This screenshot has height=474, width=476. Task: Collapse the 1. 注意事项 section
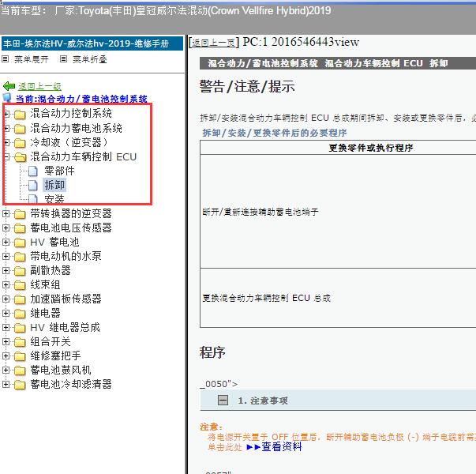pos(223,401)
